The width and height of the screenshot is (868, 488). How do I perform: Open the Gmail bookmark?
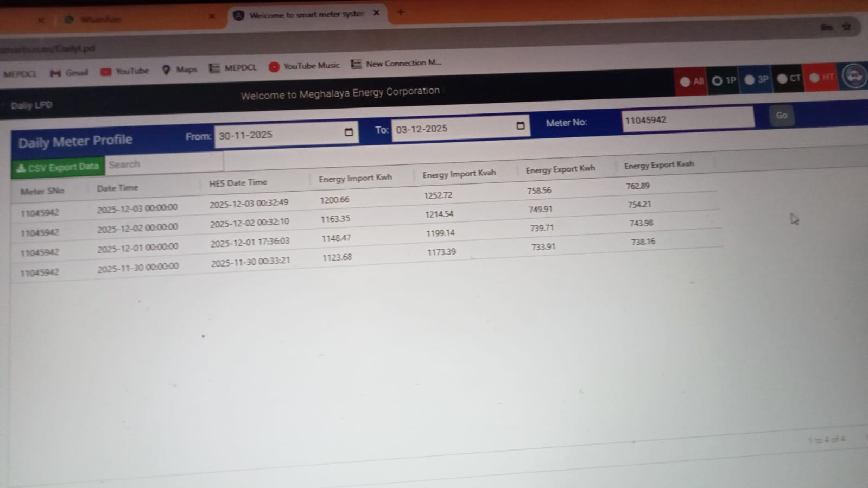pyautogui.click(x=69, y=73)
